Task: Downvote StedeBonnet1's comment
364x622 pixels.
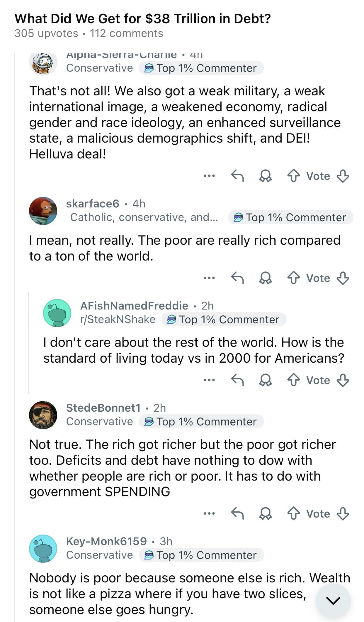Action: [x=343, y=513]
